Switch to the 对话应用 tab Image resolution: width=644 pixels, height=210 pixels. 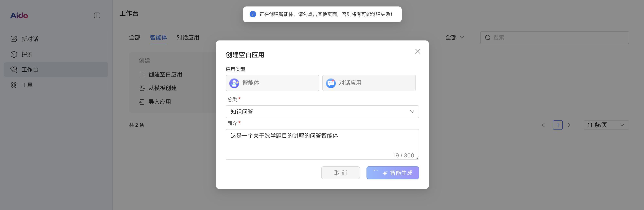coord(188,37)
